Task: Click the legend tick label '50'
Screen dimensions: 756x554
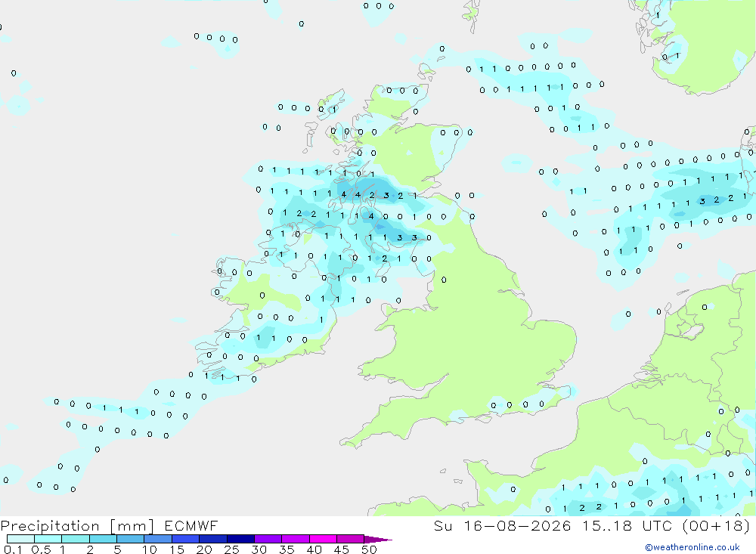Action: tap(369, 549)
